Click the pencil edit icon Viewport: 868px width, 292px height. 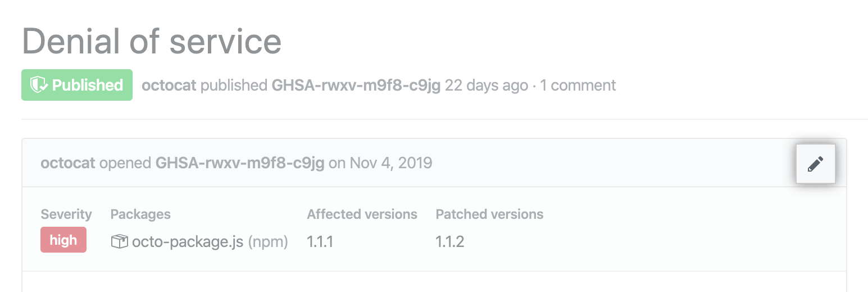815,164
